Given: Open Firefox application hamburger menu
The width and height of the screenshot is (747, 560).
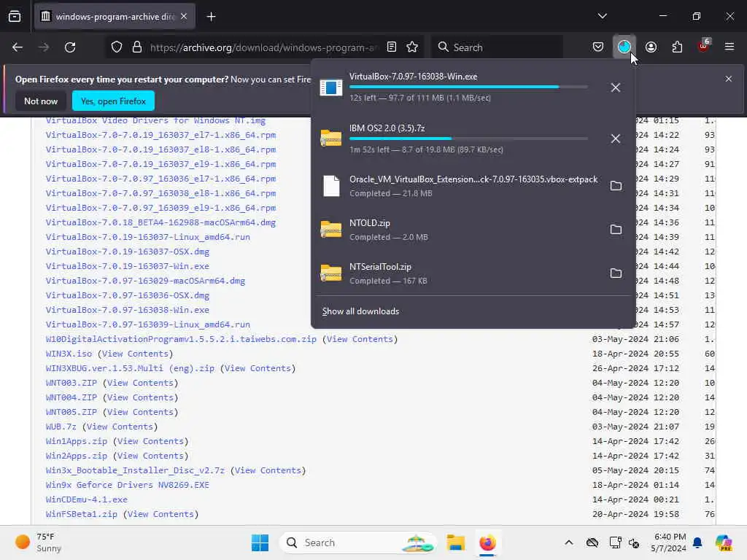Looking at the screenshot, I should [729, 47].
